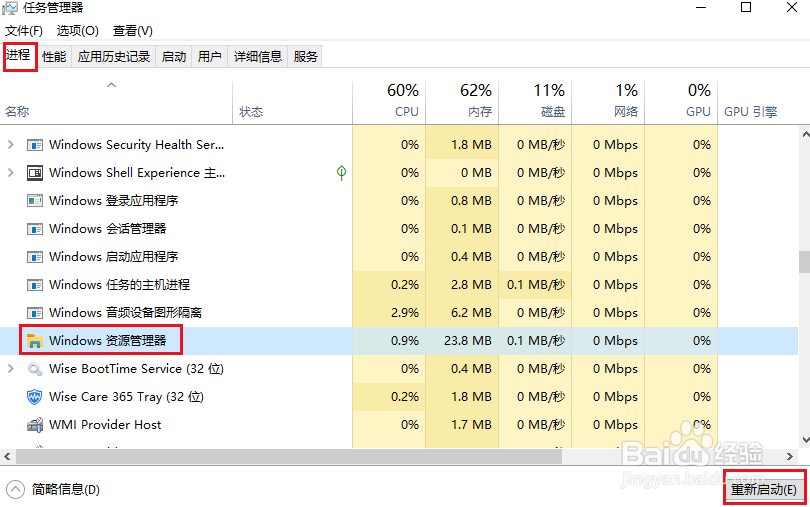This screenshot has height=507, width=810.
Task: Click the 2.9% CPU value
Action: 405,313
